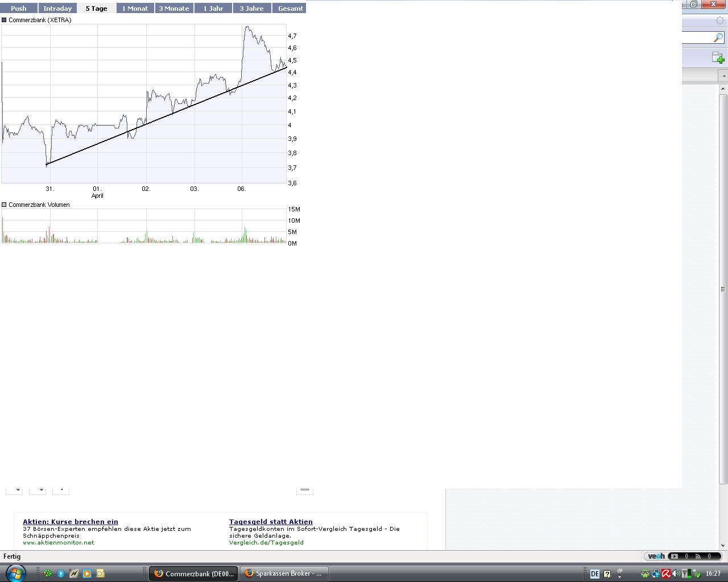The width and height of the screenshot is (728, 582).
Task: Open the volume speaker tray icon
Action: pyautogui.click(x=676, y=573)
